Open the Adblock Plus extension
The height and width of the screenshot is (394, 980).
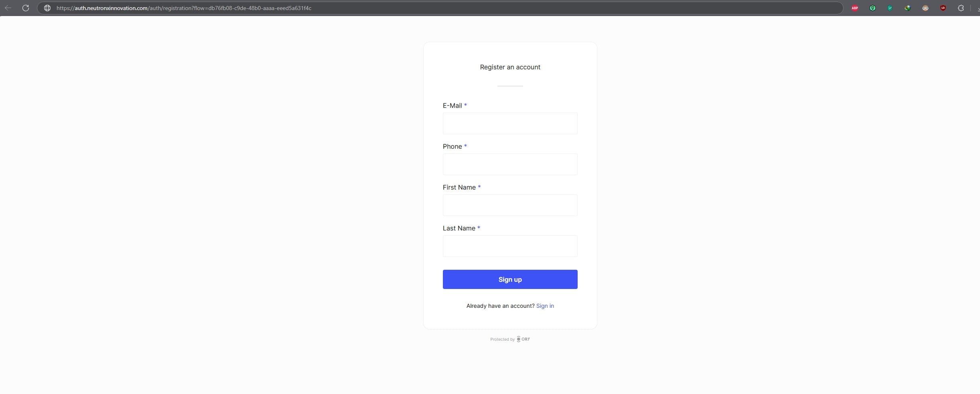pyautogui.click(x=855, y=8)
